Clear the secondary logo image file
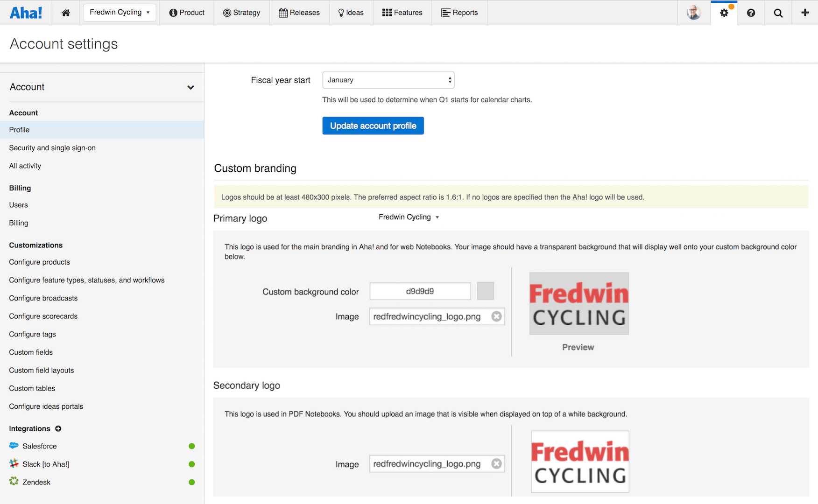This screenshot has width=818, height=504. click(x=496, y=464)
